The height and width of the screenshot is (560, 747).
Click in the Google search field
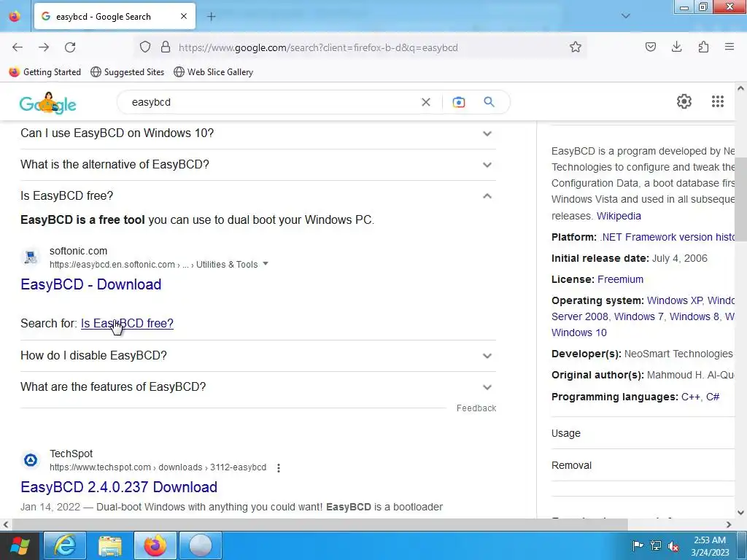[271, 102]
